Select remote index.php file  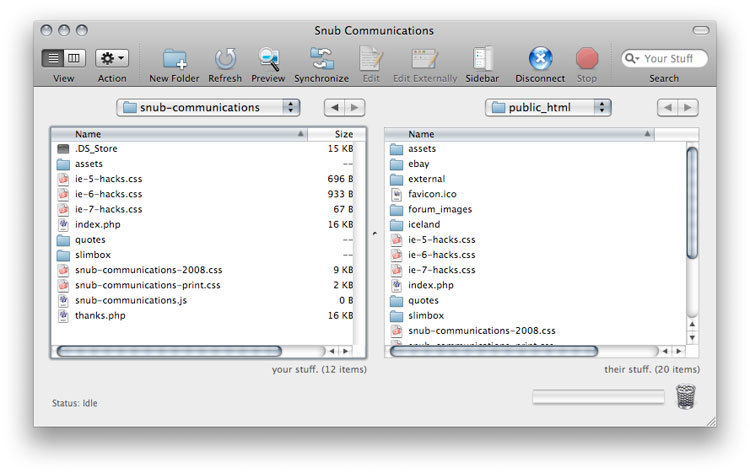430,286
